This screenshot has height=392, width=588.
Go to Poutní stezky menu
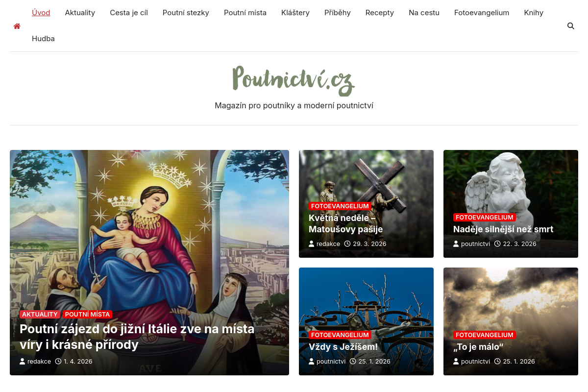point(186,13)
